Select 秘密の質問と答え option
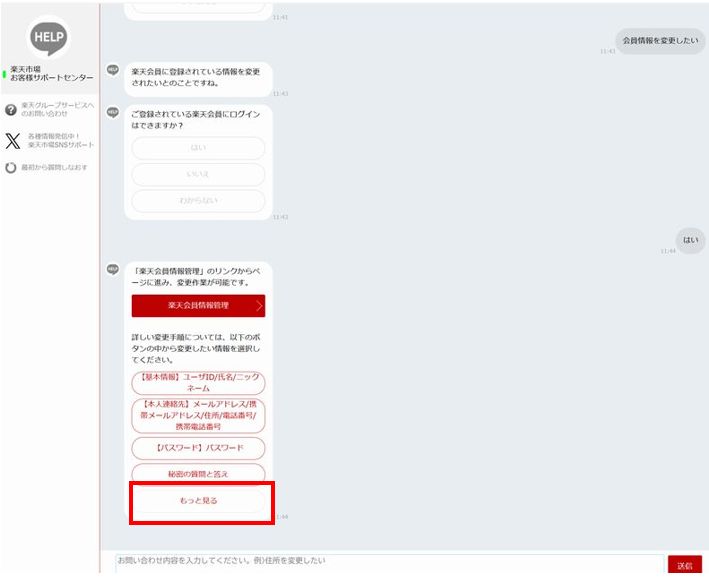Viewport: 709px width, 588px height. point(198,474)
